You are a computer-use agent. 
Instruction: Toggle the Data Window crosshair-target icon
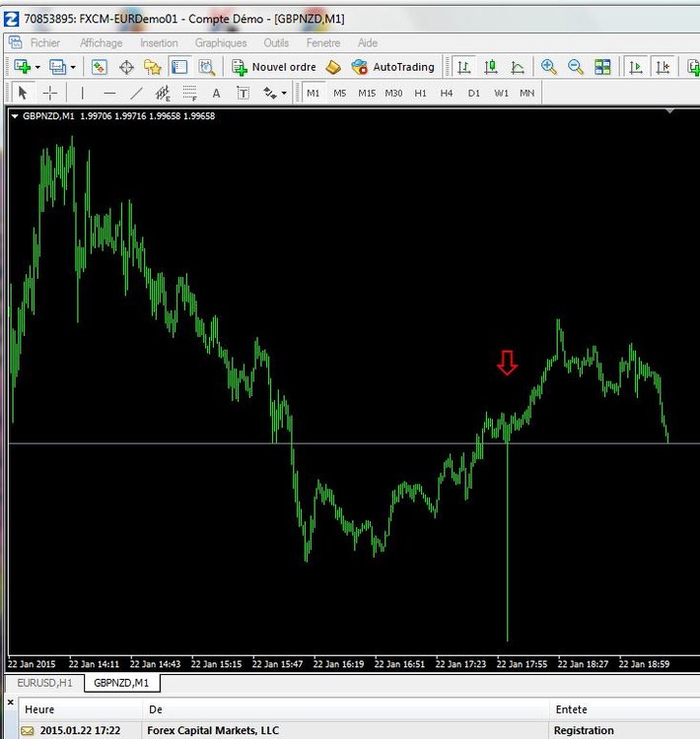pos(126,67)
